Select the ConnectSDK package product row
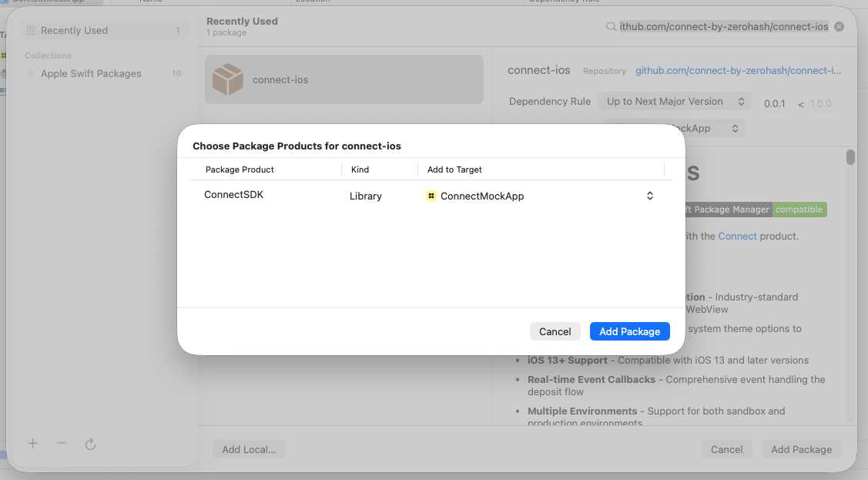 tap(431, 196)
